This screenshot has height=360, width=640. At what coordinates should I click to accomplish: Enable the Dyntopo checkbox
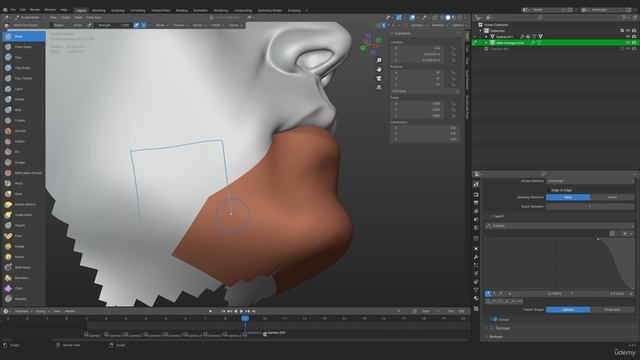[x=492, y=328]
